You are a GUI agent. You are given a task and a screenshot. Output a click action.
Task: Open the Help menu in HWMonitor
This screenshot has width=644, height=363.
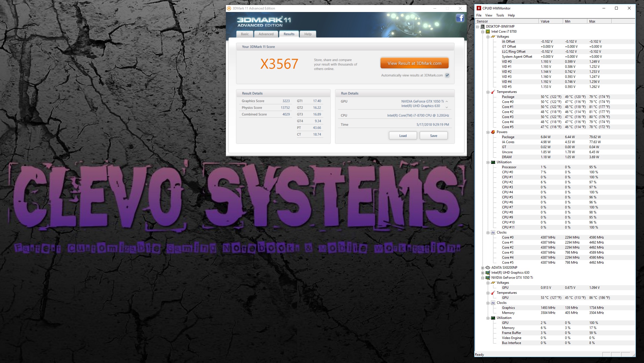511,15
